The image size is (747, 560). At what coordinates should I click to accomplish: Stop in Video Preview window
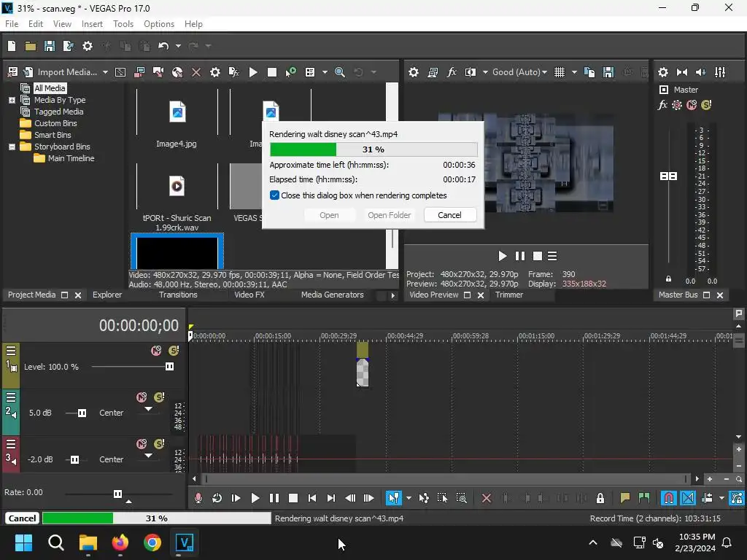538,256
